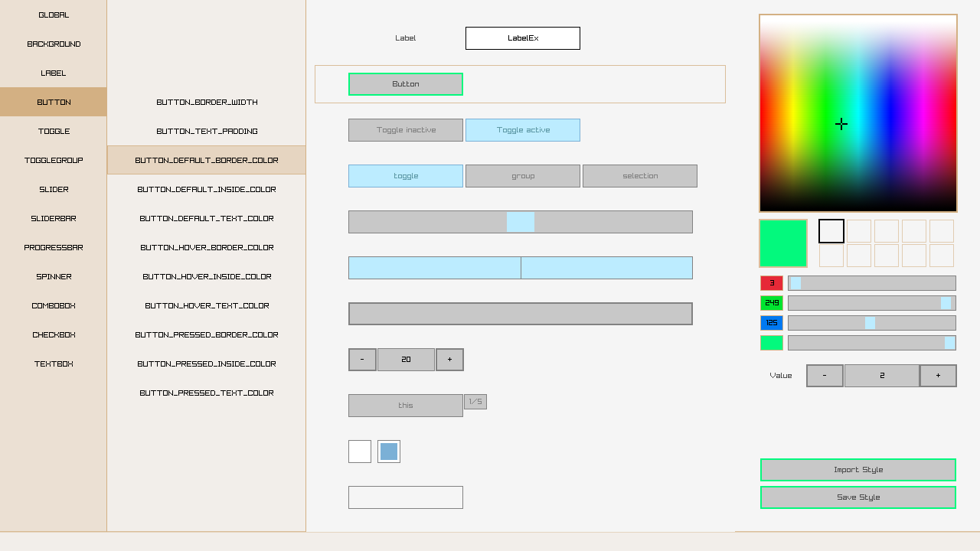
Task: Select the CHECKBOX control category
Action: click(54, 335)
